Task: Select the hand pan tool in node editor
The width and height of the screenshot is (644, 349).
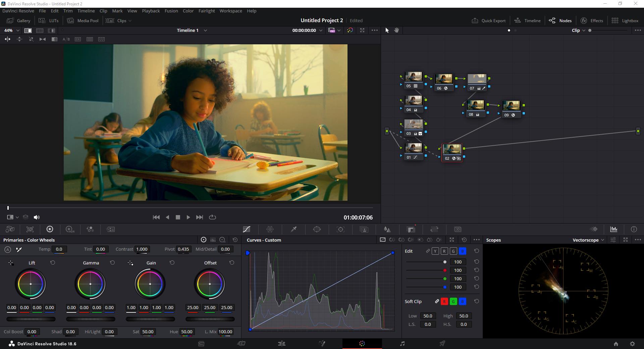Action: pos(396,30)
